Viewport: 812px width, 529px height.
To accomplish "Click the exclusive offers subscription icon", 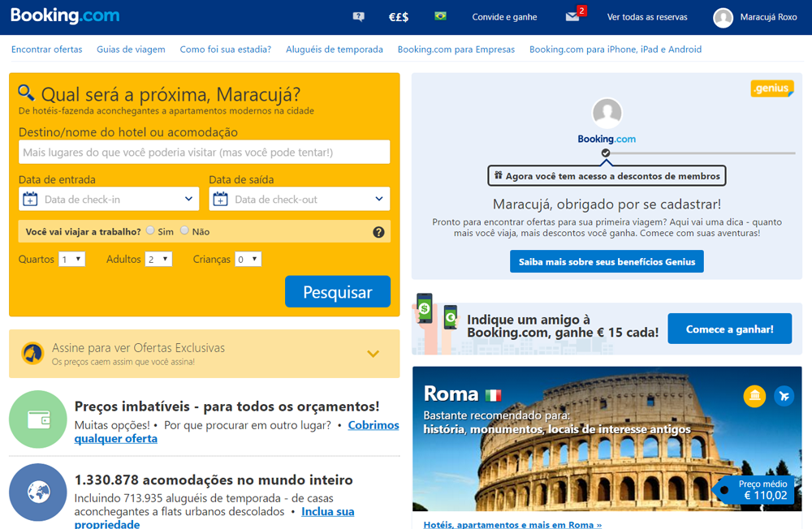I will pyautogui.click(x=32, y=354).
